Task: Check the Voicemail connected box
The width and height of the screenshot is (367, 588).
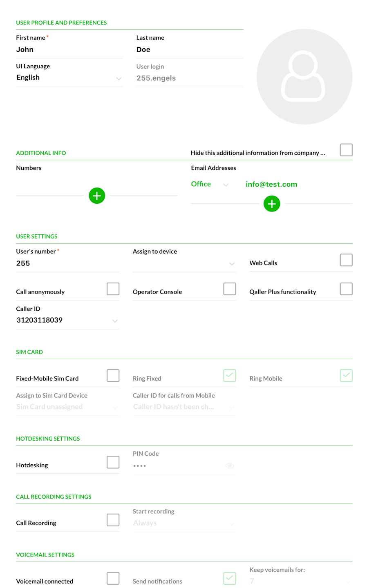Action: point(113,578)
